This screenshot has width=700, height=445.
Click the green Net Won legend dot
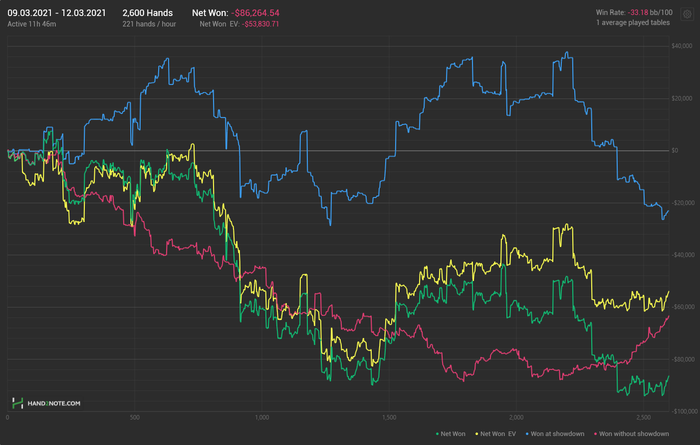pos(438,433)
